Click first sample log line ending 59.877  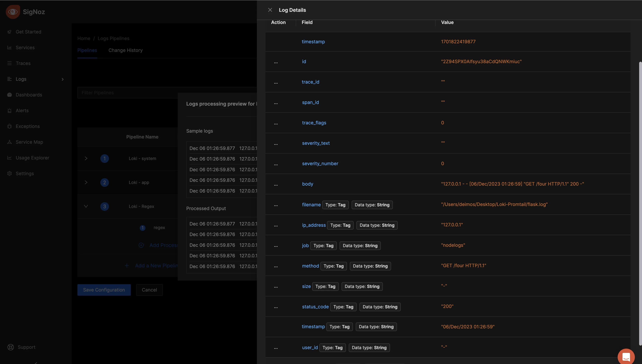[223, 148]
